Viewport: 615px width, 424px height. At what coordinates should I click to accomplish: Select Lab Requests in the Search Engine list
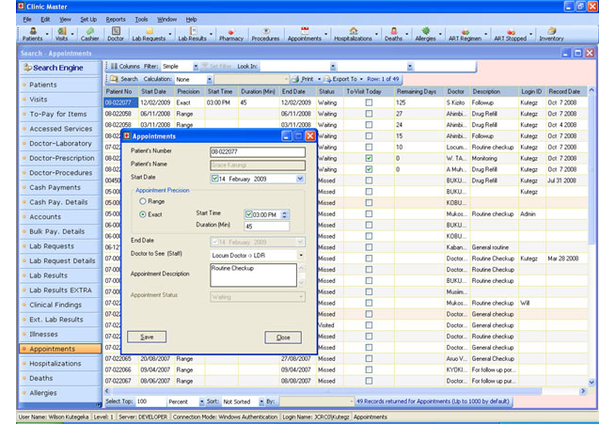pos(51,246)
